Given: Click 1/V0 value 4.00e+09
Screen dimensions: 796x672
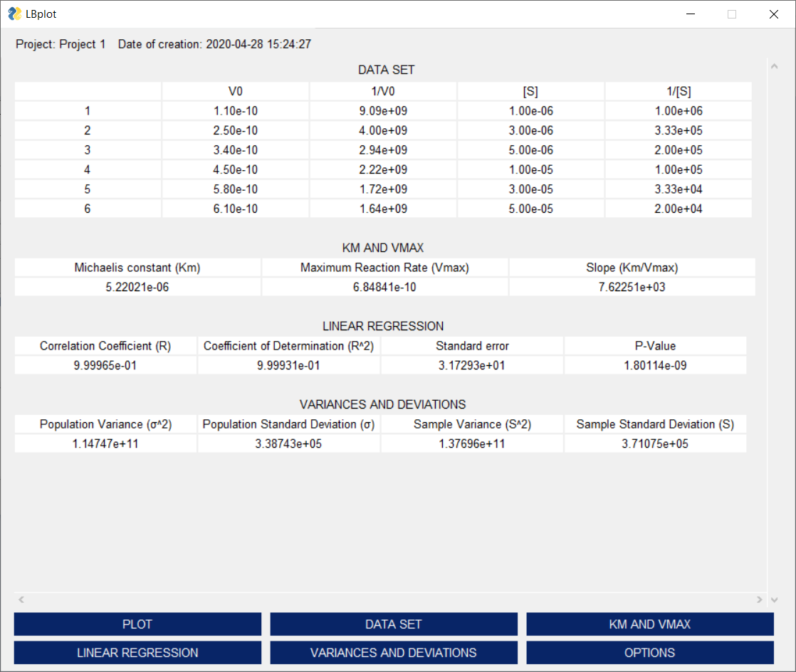Looking at the screenshot, I should (383, 130).
